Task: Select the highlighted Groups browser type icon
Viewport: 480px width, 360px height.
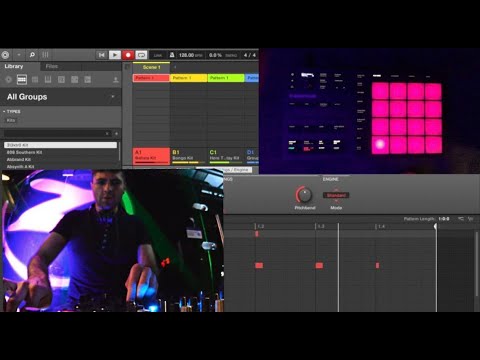Action: (x=22, y=80)
